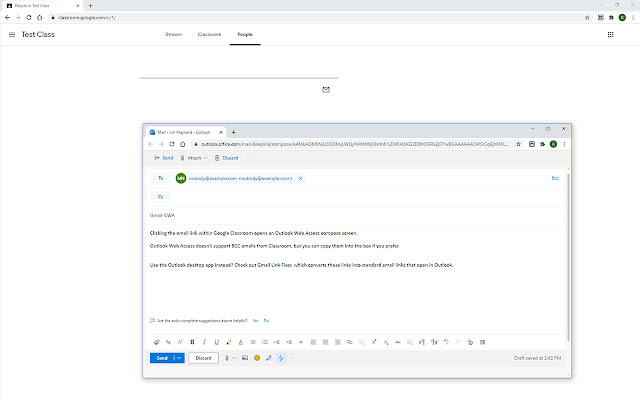Apply strikethrough formatting
This screenshot has height=400, width=640.
click(398, 342)
